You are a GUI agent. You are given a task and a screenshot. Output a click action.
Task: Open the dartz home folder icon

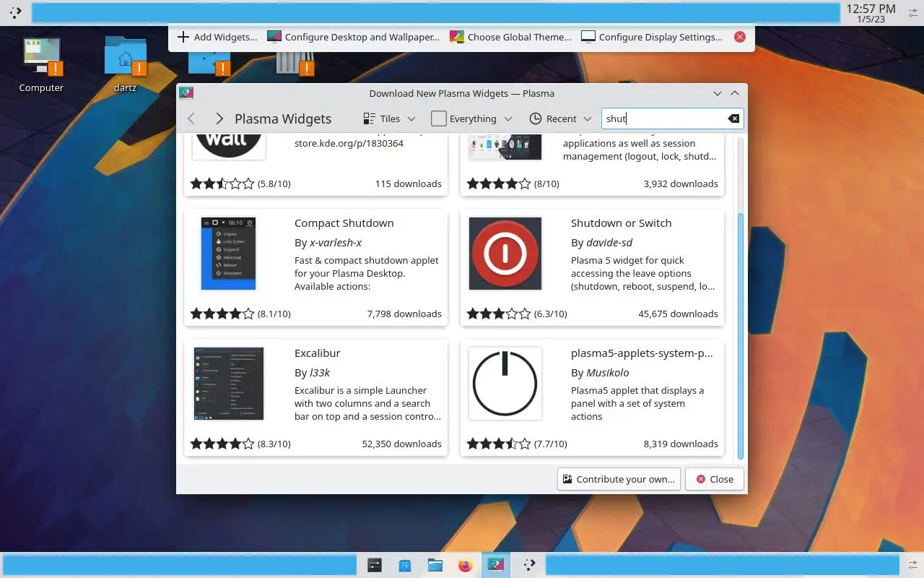point(125,65)
